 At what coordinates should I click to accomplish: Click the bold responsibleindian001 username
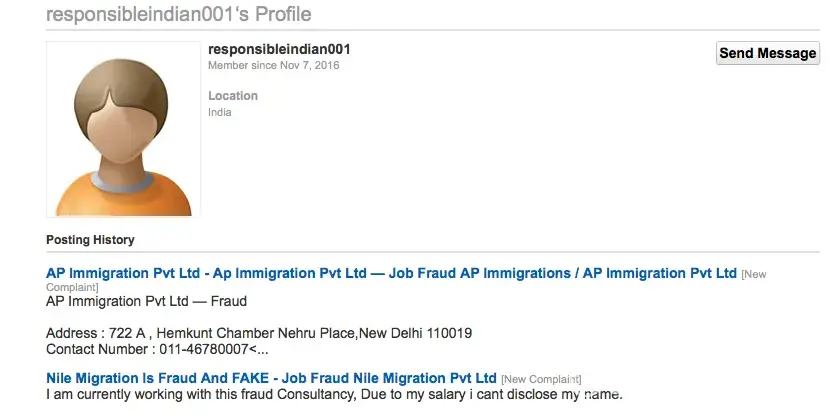[x=278, y=49]
